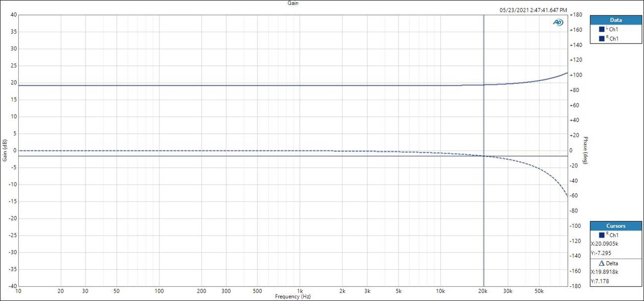Select the L Ch1 trace label in legend

pos(613,29)
